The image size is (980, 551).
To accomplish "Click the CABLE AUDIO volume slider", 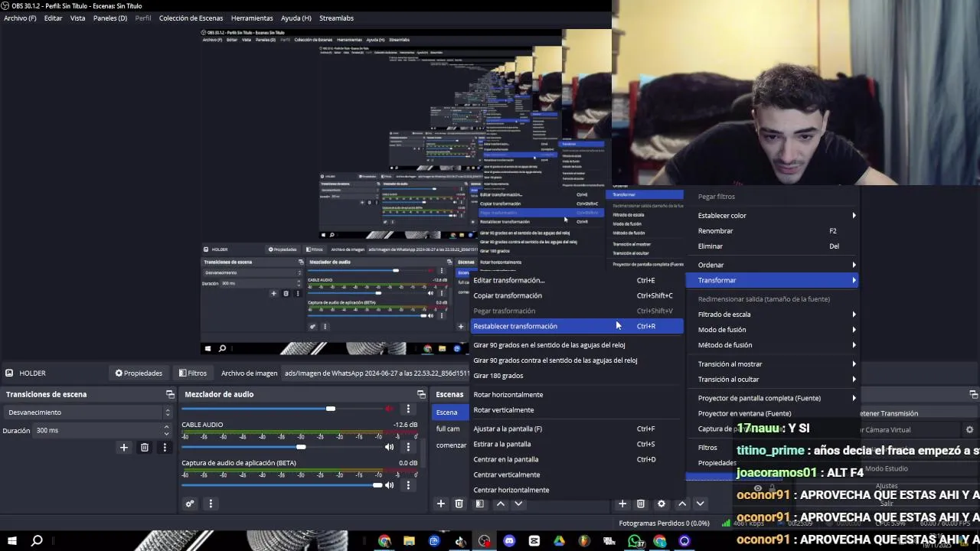I will (x=282, y=447).
